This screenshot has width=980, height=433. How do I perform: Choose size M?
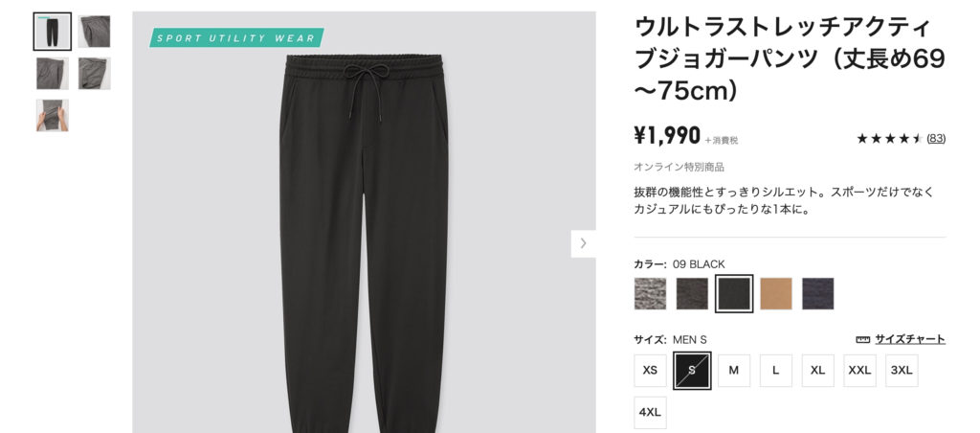(734, 371)
